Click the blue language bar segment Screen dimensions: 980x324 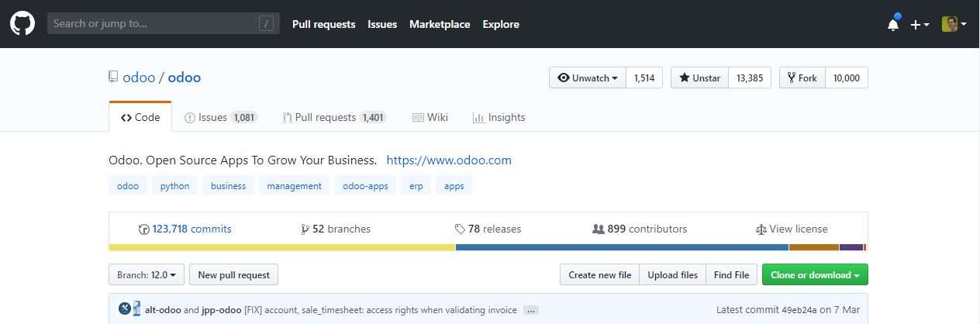pyautogui.click(x=622, y=247)
